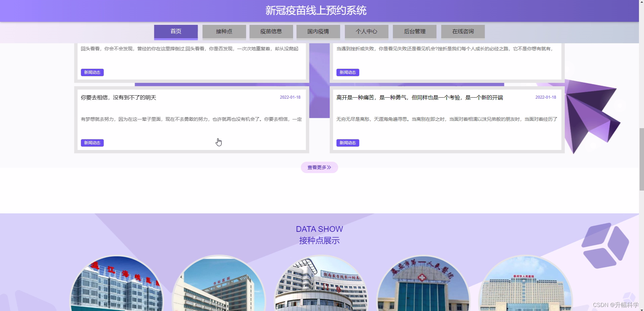
Task: Click the 新闻动态 tag under 离开是一种痛苦 article
Action: tap(347, 143)
